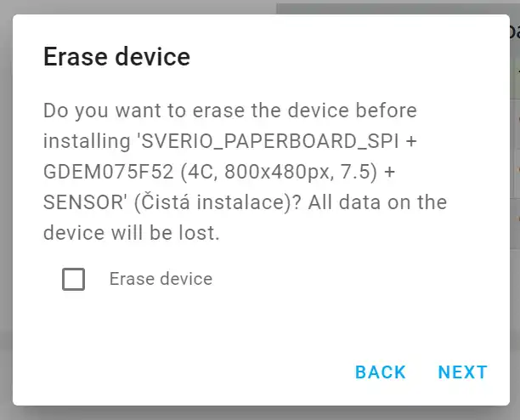Enable the Erase device checkbox
The width and height of the screenshot is (520, 420).
(x=74, y=279)
